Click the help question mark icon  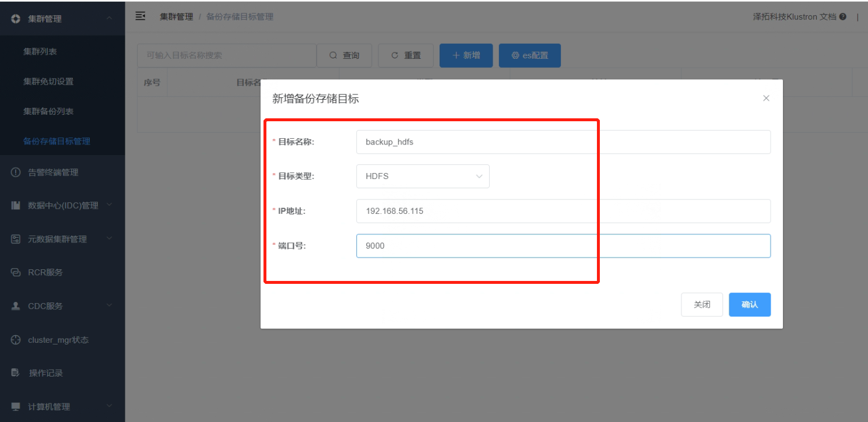pyautogui.click(x=843, y=17)
